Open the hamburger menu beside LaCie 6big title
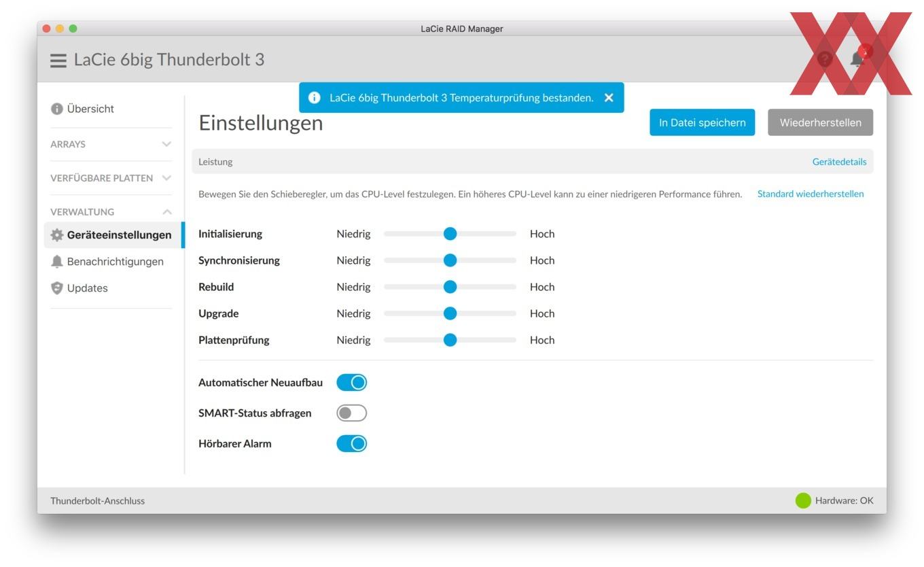The height and width of the screenshot is (567, 924). (x=58, y=60)
